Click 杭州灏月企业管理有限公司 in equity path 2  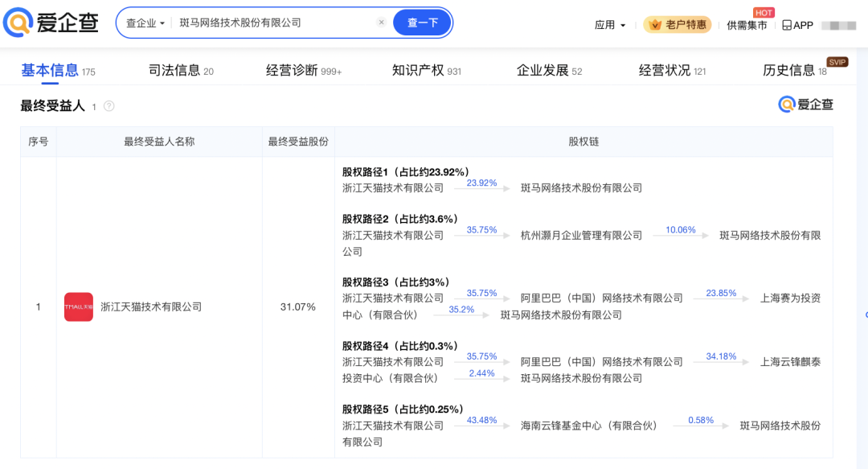[581, 235]
